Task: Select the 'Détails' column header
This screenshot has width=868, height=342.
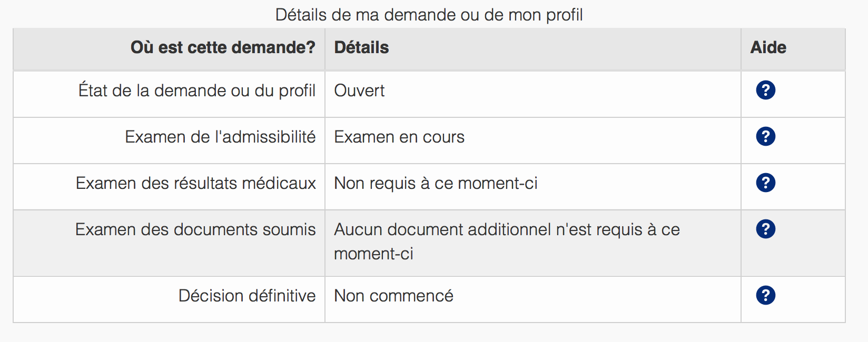Action: pyautogui.click(x=361, y=48)
